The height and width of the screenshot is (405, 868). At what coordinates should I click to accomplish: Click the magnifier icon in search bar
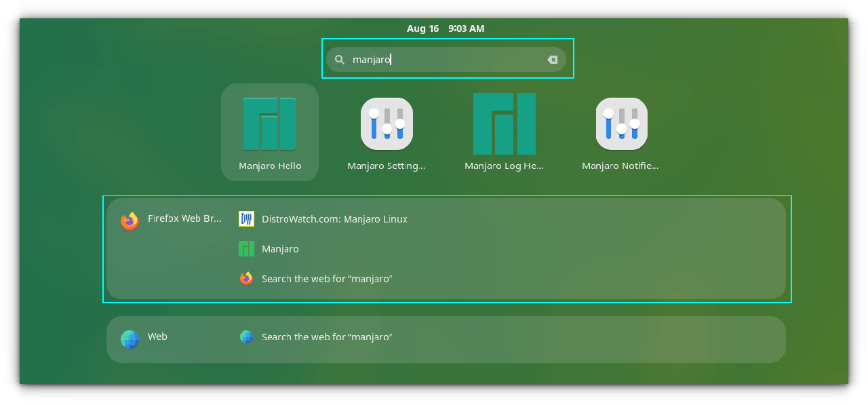click(x=340, y=60)
